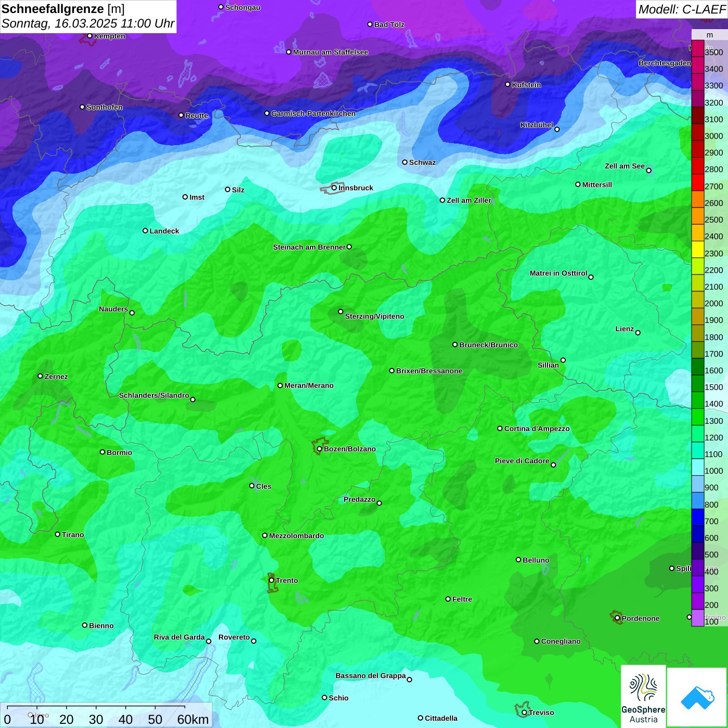This screenshot has width=728, height=728.
Task: Click the GeoSphere Austria logo
Action: coord(643,697)
